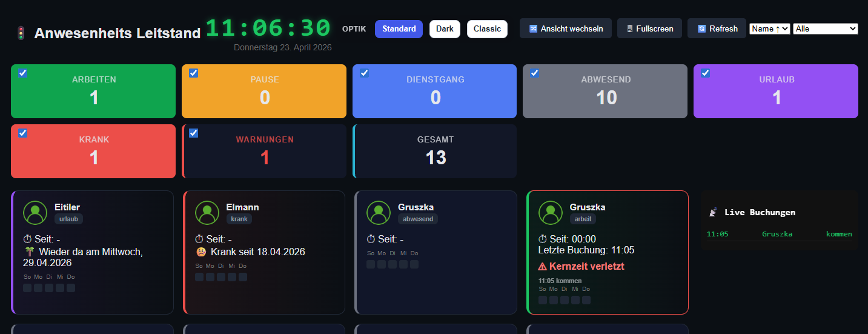Click the Live Buchungen heading
Screen dimensions: 868x334
click(760, 212)
